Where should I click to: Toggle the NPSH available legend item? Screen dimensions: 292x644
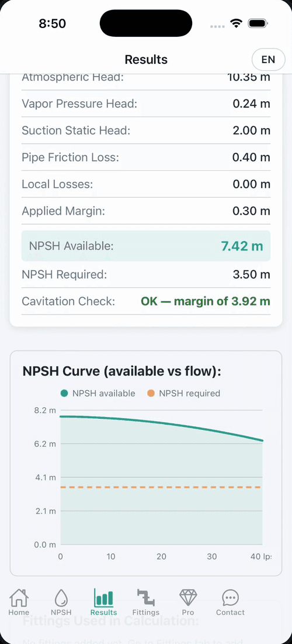click(x=98, y=394)
